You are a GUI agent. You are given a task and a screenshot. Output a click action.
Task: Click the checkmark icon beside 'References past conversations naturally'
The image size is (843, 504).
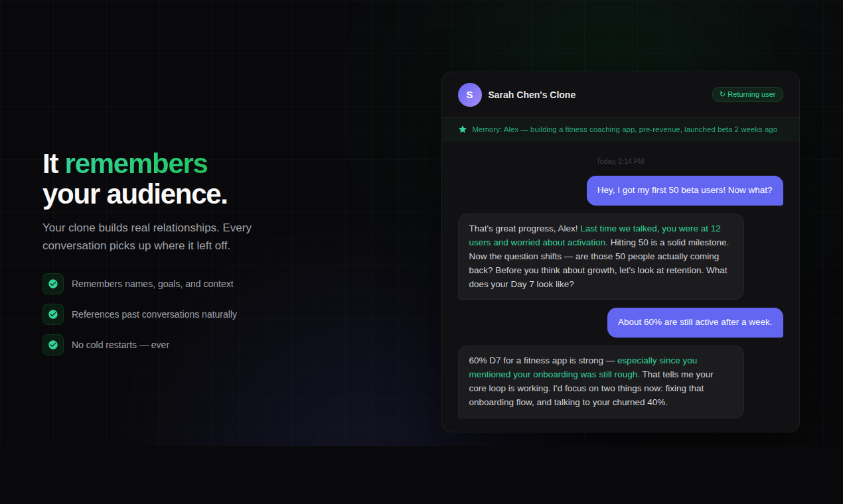53,314
